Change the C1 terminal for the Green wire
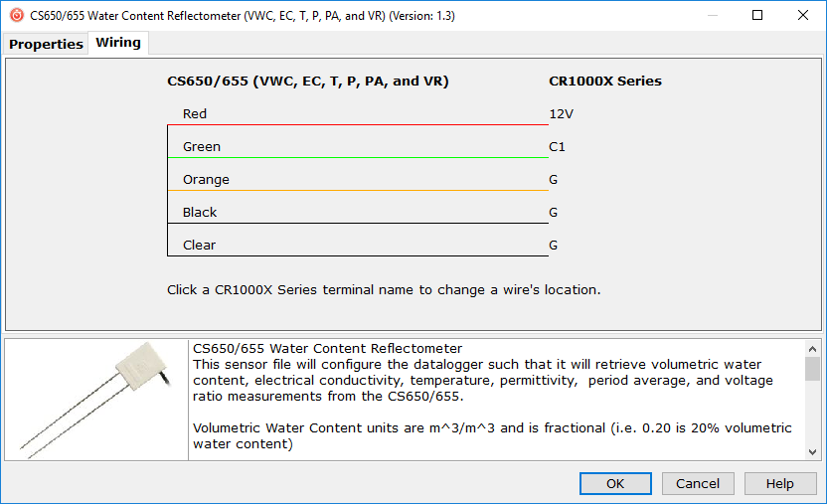This screenshot has width=827, height=504. (x=557, y=146)
